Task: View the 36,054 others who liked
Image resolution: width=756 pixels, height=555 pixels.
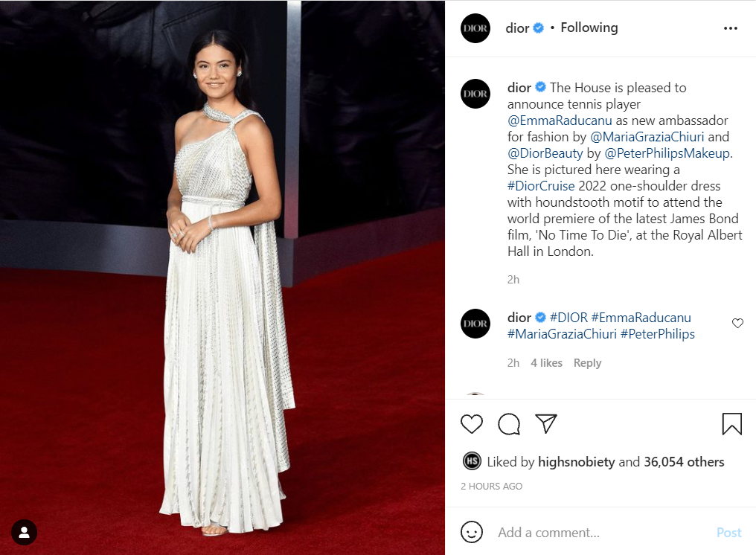Action: [684, 462]
